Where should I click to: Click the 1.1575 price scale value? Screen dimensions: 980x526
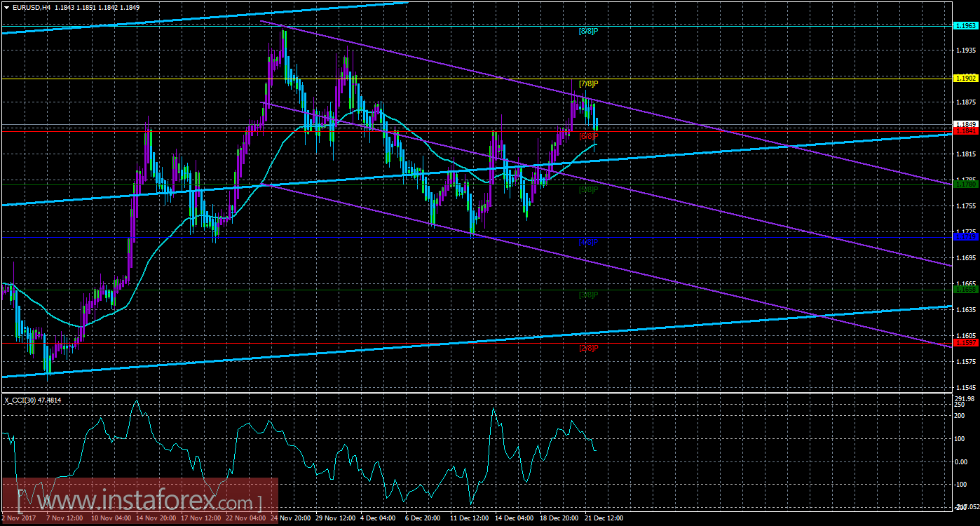point(965,363)
